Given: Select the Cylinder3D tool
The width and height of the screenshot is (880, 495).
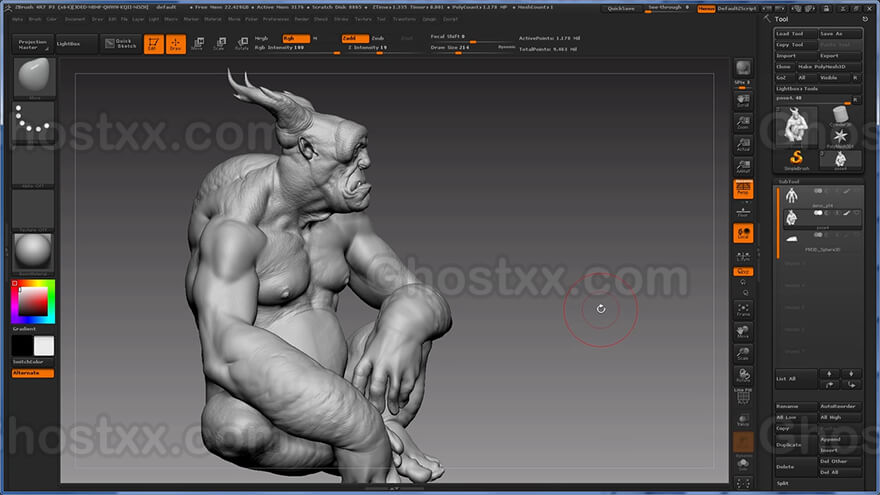Looking at the screenshot, I should [840, 116].
